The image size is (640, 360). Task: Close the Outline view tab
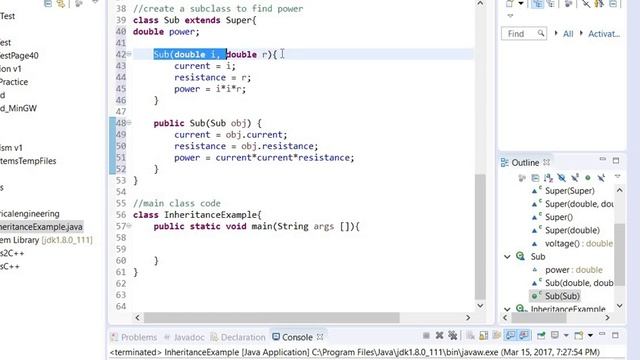tap(547, 162)
